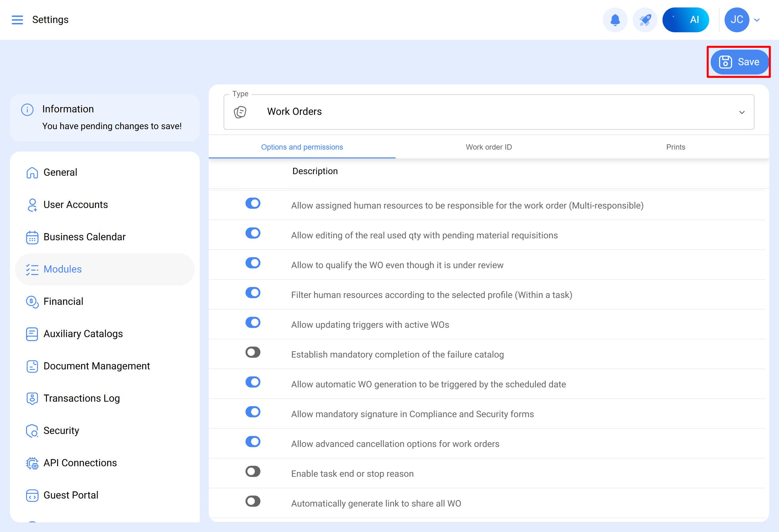
Task: Click the API Connections gear icon
Action: (x=32, y=463)
